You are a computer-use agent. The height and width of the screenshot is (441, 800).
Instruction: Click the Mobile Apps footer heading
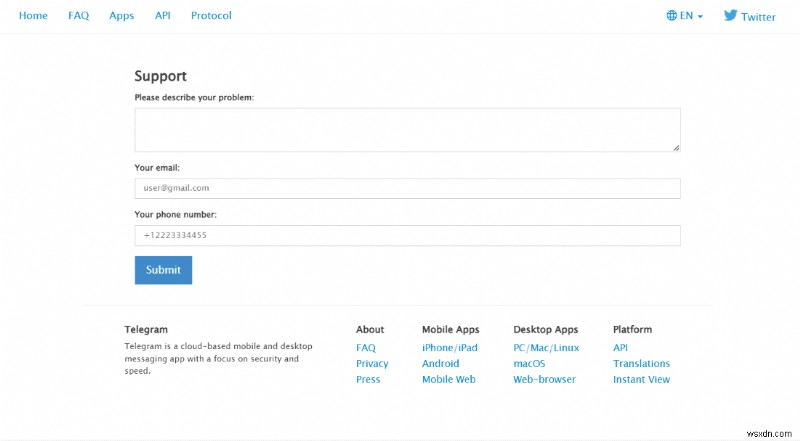(451, 330)
